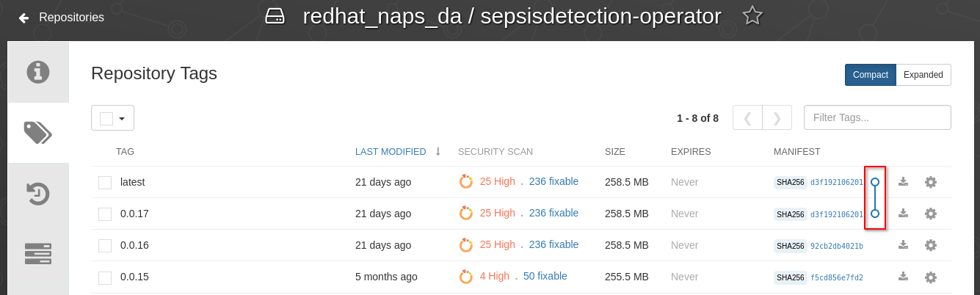Open the gear options for tag 0.0.17

pyautogui.click(x=931, y=214)
